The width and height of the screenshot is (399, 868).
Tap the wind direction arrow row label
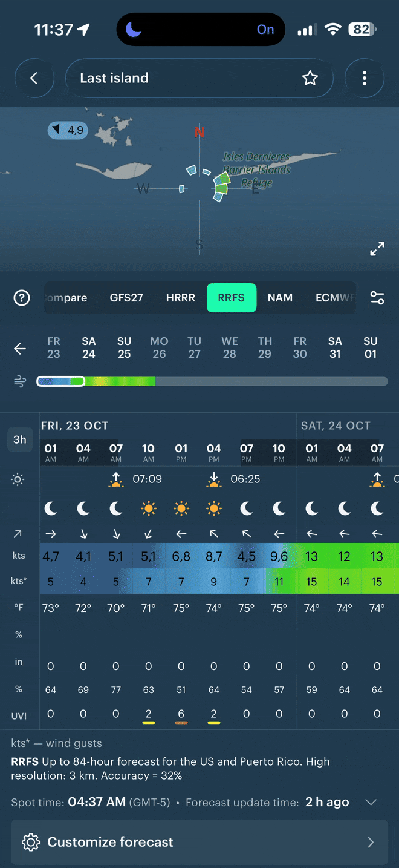(x=18, y=533)
